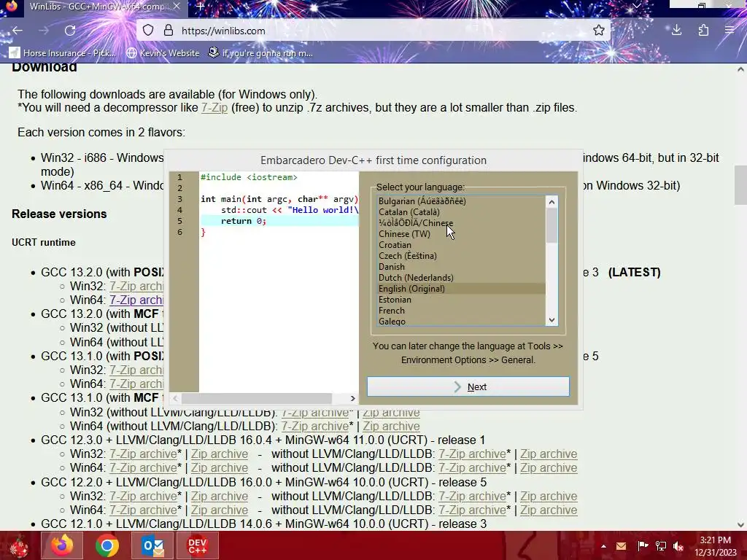Open the shield tracking protection icon

148,31
